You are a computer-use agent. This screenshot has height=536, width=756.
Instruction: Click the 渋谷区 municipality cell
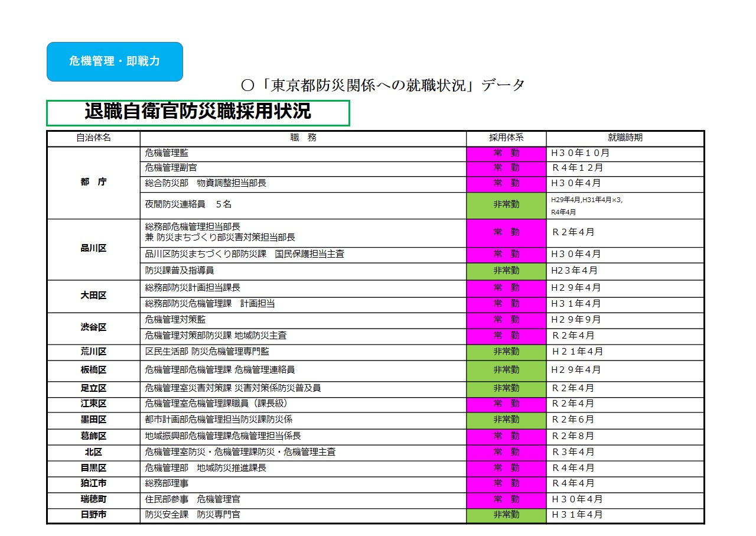tap(94, 328)
